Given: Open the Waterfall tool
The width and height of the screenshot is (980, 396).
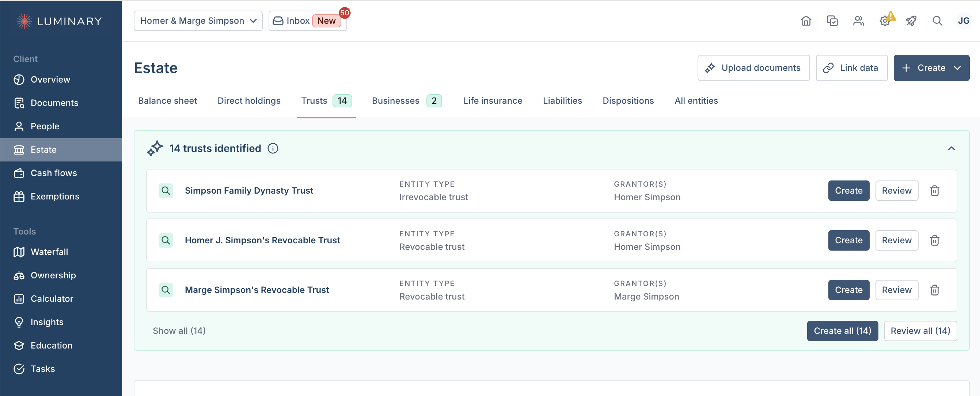Looking at the screenshot, I should point(61,252).
